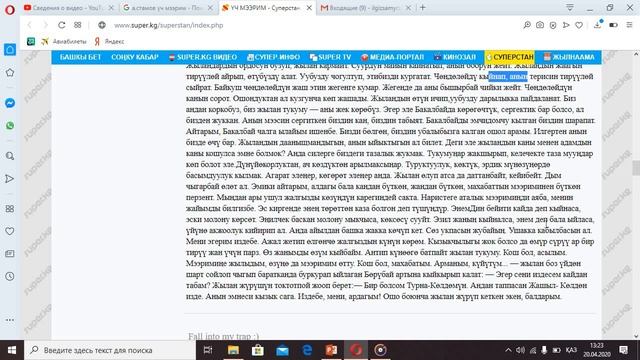Open volume control in system tray
The width and height of the screenshot is (640, 360).
520,350
